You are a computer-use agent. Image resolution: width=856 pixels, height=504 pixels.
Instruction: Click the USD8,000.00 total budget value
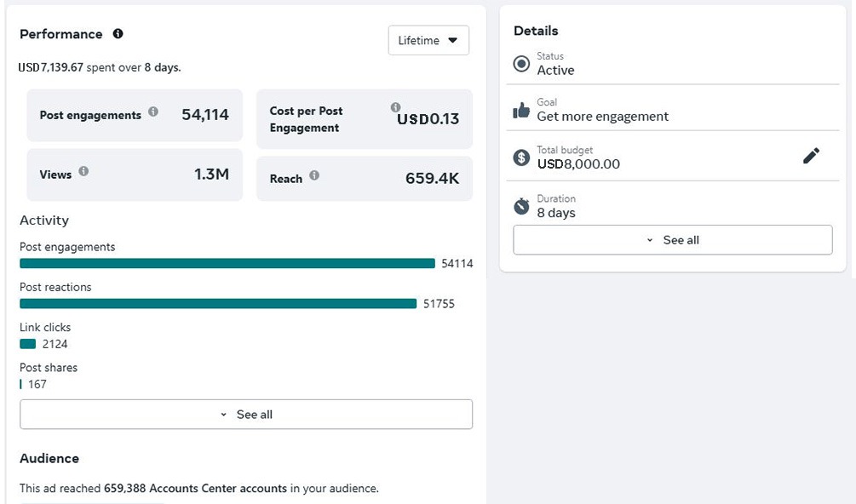pyautogui.click(x=578, y=163)
